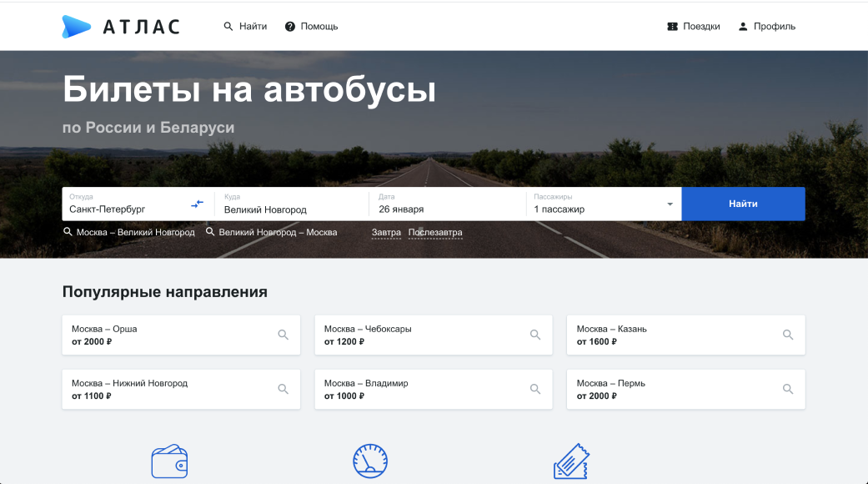Click search icon on Москва – Нижний Новгород card
The width and height of the screenshot is (868, 484).
point(283,389)
